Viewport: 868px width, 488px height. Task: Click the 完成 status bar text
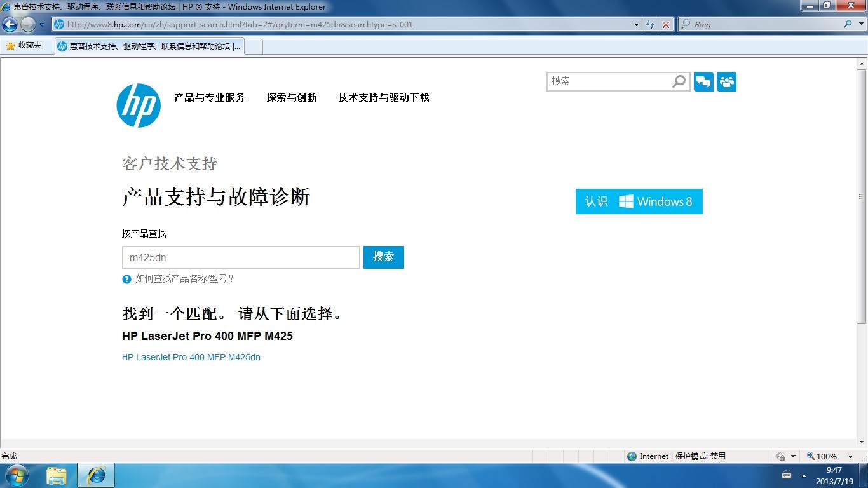coord(9,456)
